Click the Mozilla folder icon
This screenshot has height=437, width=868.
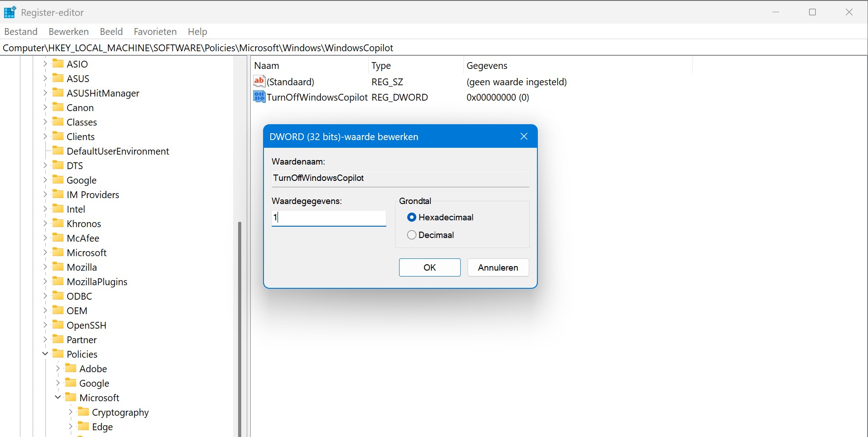[58, 267]
